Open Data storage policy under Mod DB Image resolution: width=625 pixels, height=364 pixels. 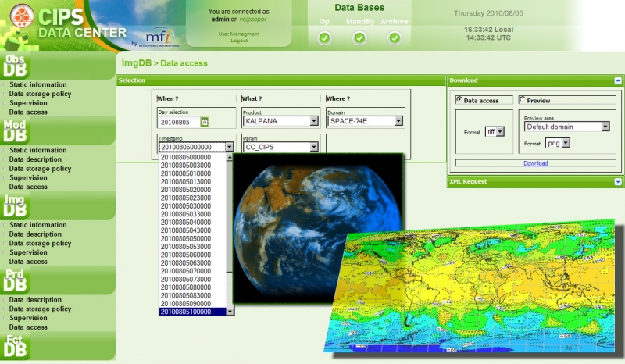pos(40,168)
